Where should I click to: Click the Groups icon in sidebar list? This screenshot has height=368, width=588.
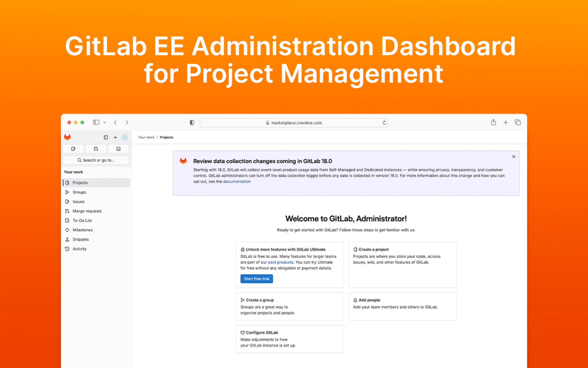point(67,192)
